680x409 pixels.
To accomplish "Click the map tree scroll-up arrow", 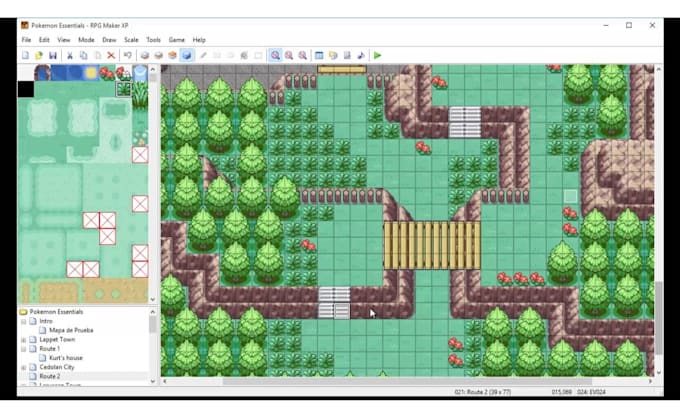I will click(153, 312).
